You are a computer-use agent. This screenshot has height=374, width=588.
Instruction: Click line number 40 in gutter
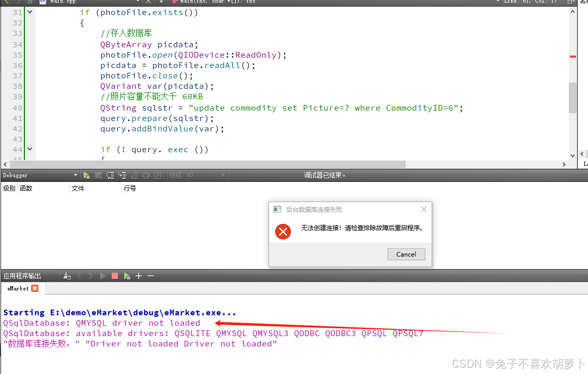click(x=18, y=108)
